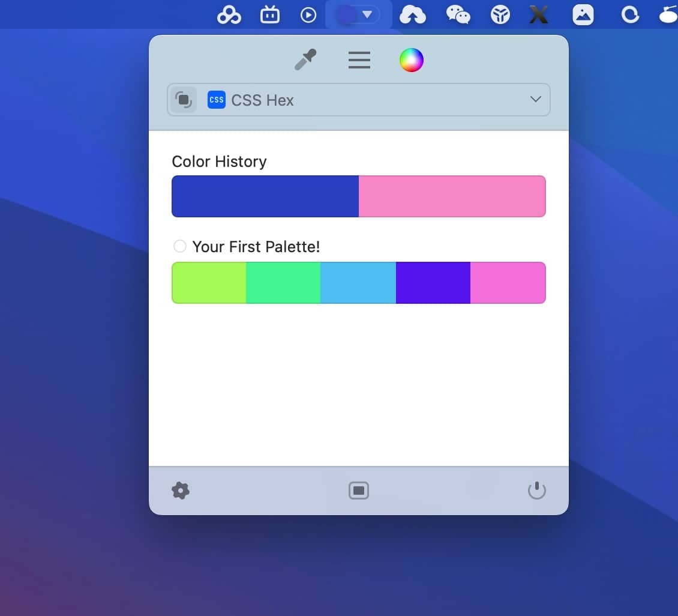Click the play circle menu bar icon

pyautogui.click(x=308, y=15)
